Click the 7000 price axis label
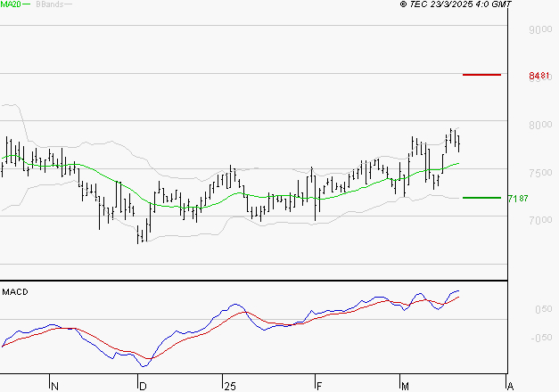This screenshot has width=559, height=392. pyautogui.click(x=540, y=220)
